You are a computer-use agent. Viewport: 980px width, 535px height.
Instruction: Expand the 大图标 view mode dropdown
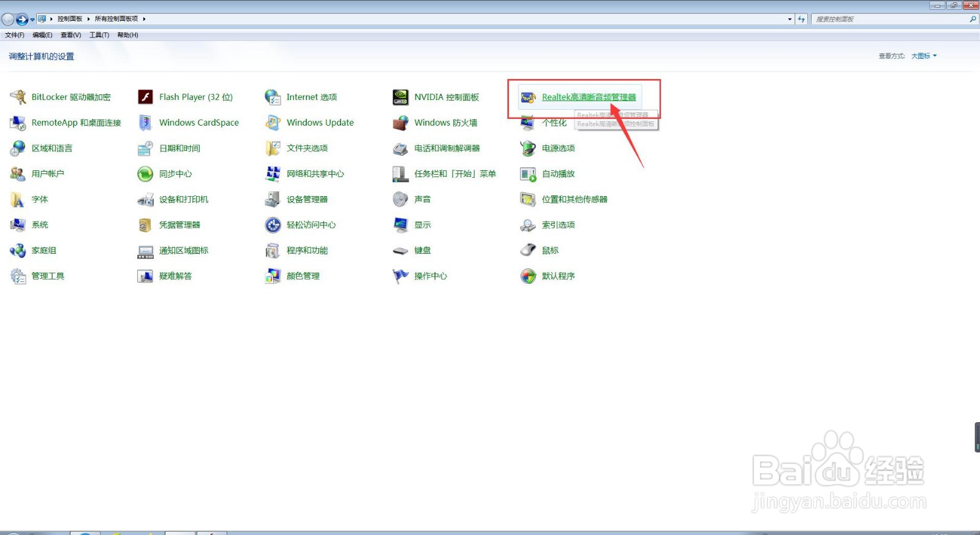(x=924, y=56)
